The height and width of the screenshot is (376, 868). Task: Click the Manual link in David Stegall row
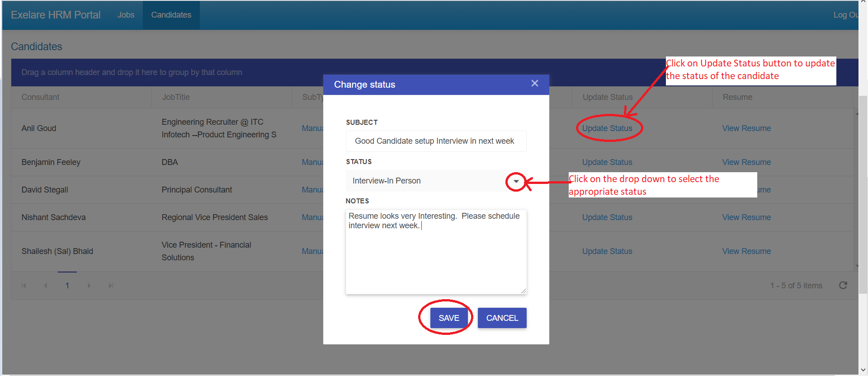[x=312, y=190]
